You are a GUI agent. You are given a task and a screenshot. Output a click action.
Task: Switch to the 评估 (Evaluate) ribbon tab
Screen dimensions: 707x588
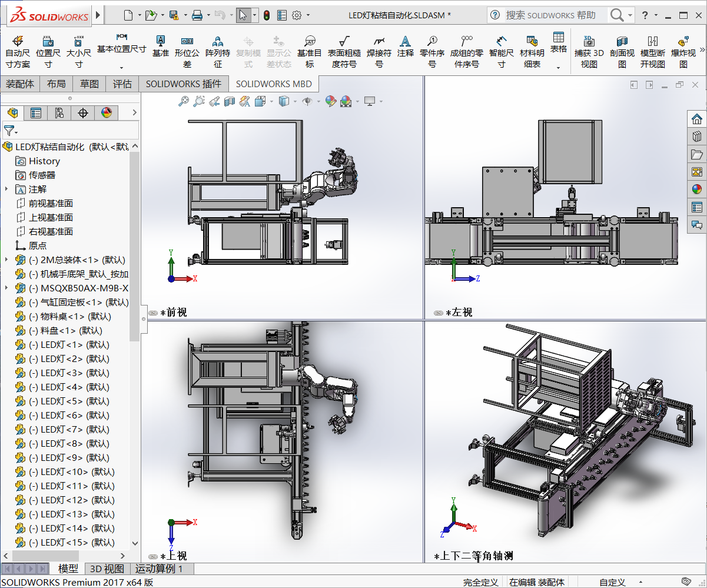[122, 84]
